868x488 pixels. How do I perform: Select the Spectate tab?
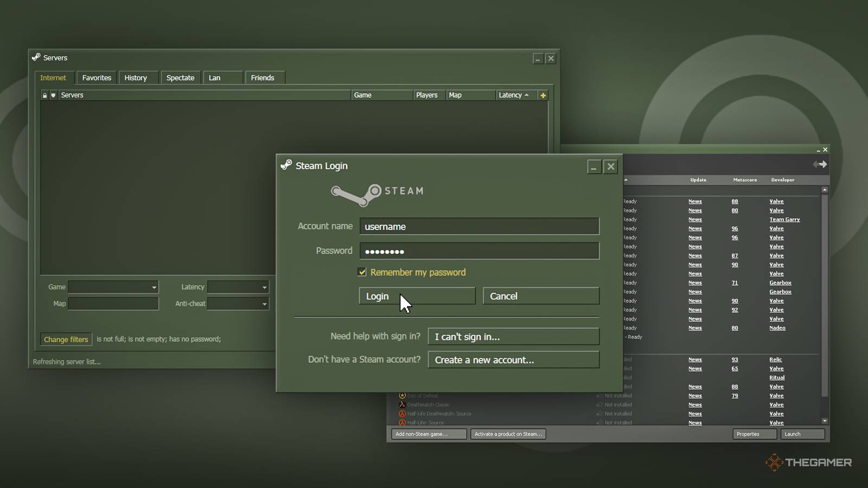click(180, 78)
